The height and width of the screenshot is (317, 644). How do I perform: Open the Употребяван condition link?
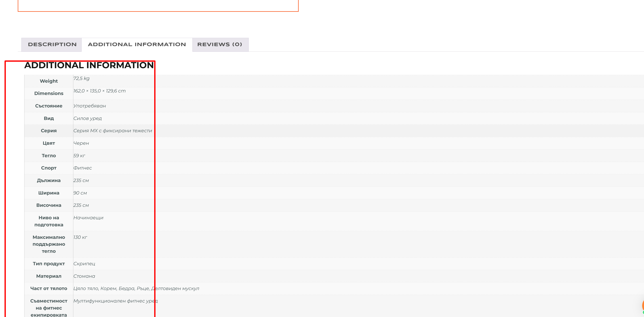pos(89,106)
